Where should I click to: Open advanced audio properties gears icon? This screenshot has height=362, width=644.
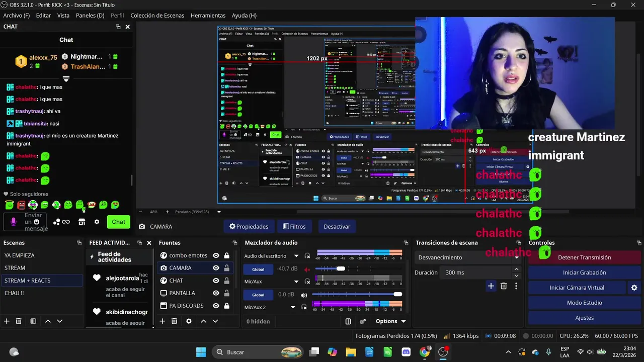tap(363, 321)
